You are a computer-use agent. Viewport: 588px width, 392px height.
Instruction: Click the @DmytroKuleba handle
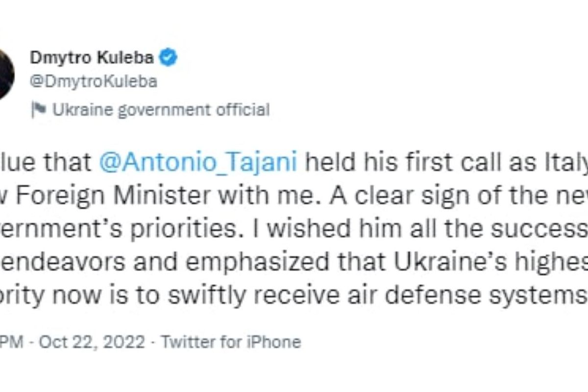94,82
